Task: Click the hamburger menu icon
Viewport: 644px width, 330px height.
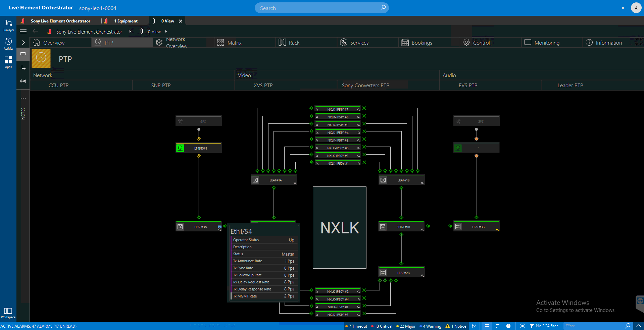Action: [x=23, y=32]
